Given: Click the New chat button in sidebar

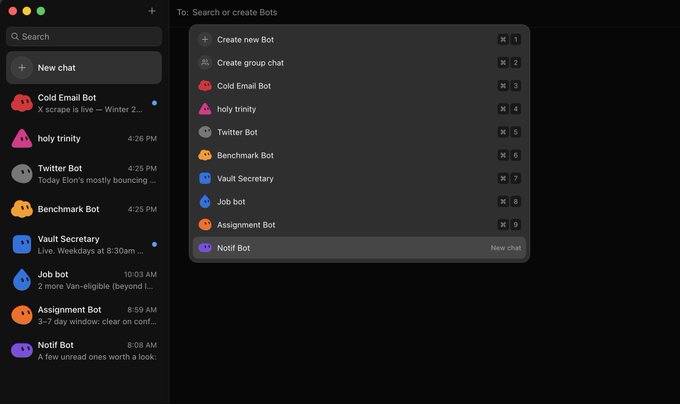Looking at the screenshot, I should pos(84,68).
